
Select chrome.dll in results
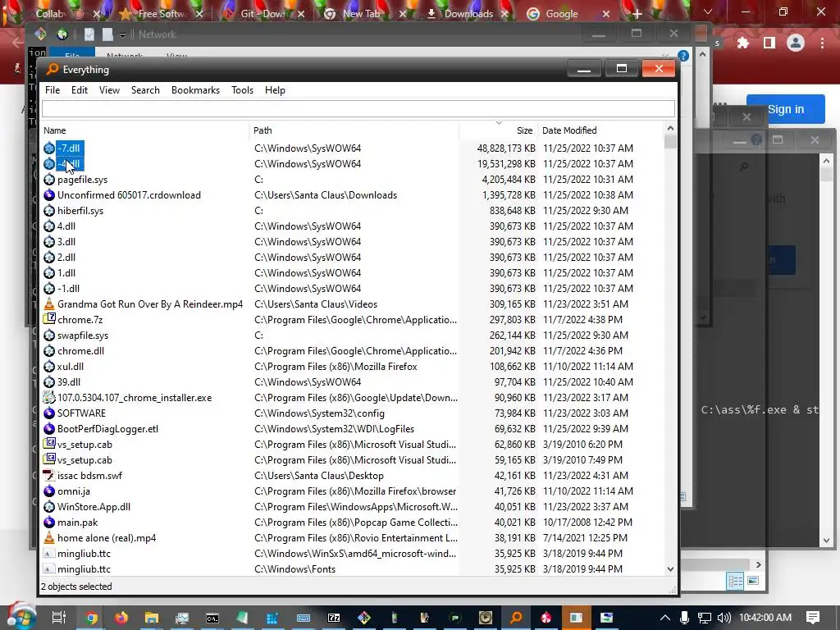pyautogui.click(x=352, y=351)
